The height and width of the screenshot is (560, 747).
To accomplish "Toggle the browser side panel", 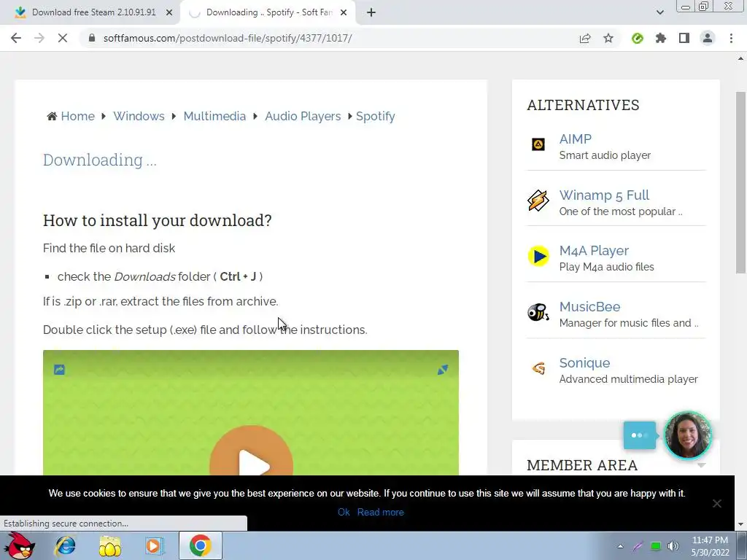I will point(684,38).
